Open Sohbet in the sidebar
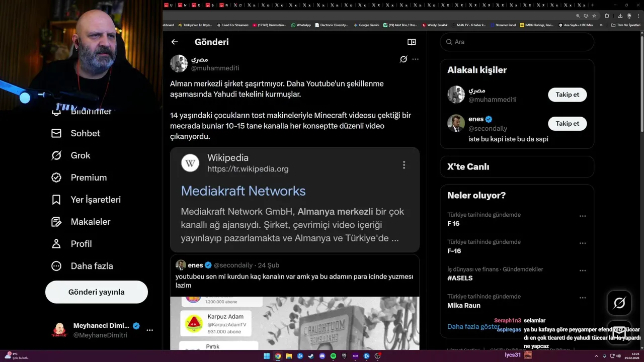This screenshot has height=362, width=644. click(x=76, y=133)
